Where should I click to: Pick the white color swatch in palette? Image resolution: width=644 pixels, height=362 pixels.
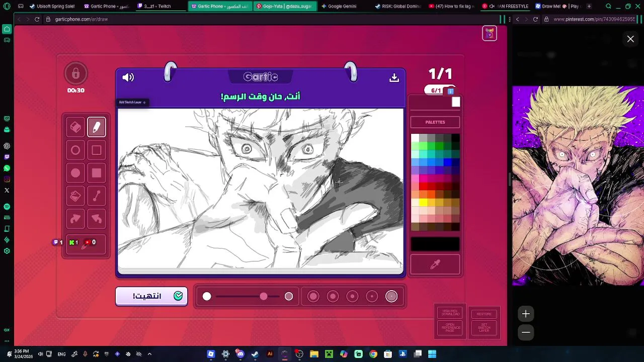click(415, 138)
